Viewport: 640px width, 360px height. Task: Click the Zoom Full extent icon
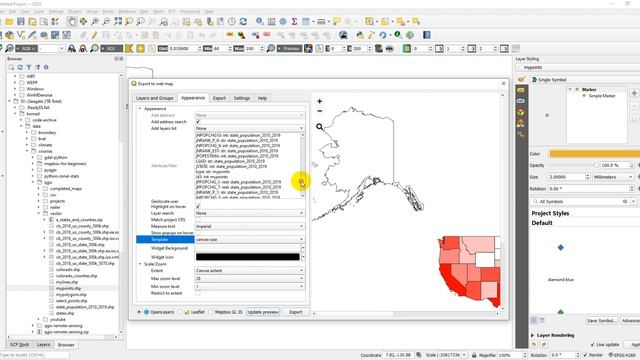118,22
